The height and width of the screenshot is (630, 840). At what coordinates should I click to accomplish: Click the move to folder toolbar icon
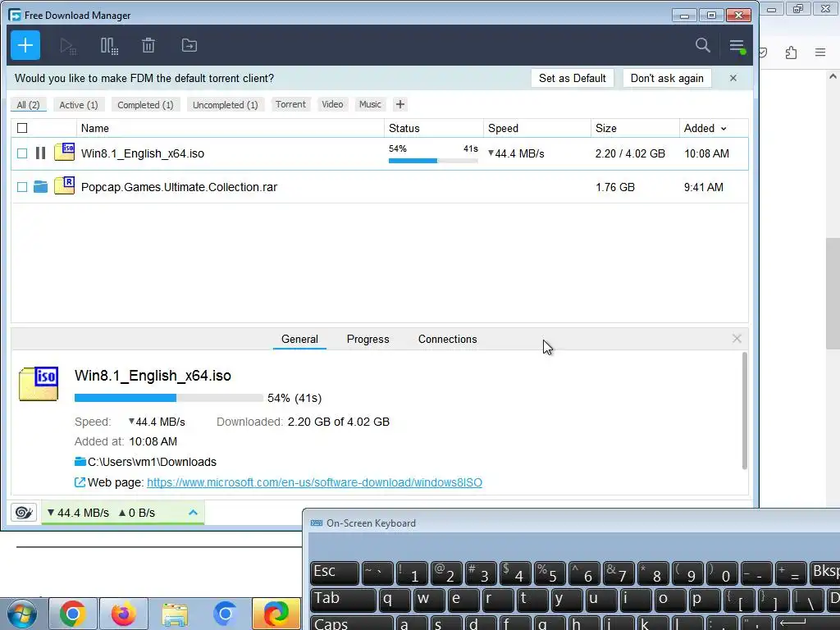[189, 46]
